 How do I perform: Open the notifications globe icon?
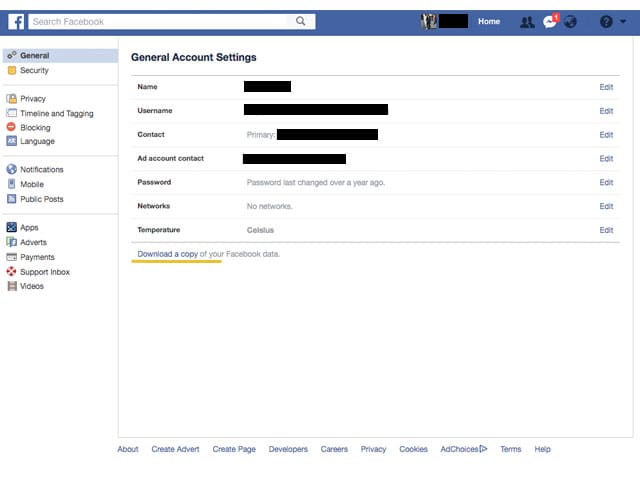click(x=571, y=22)
